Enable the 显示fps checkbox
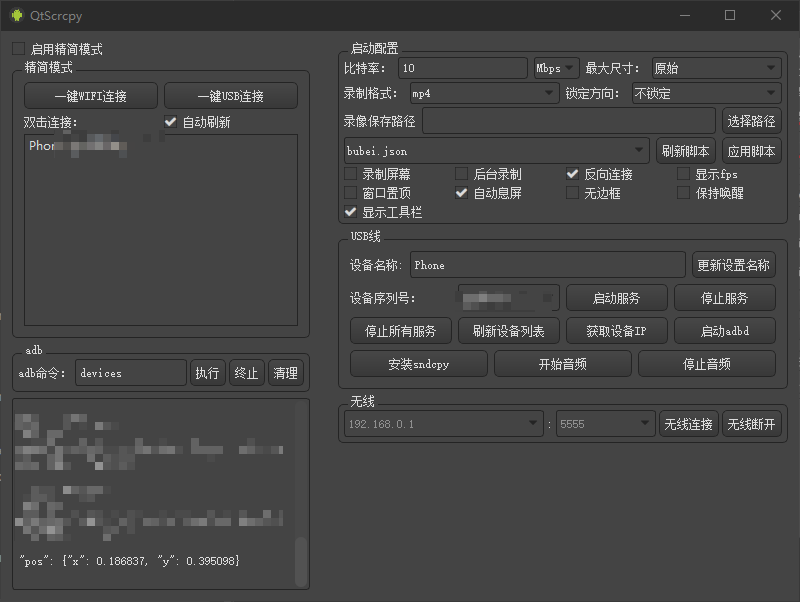Viewport: 800px width, 602px height. 683,174
